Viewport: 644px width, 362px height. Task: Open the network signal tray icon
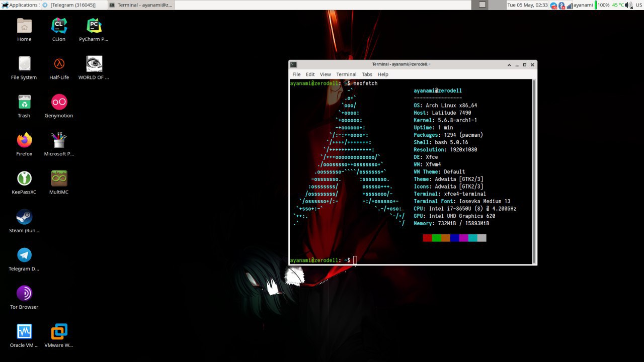(x=570, y=5)
